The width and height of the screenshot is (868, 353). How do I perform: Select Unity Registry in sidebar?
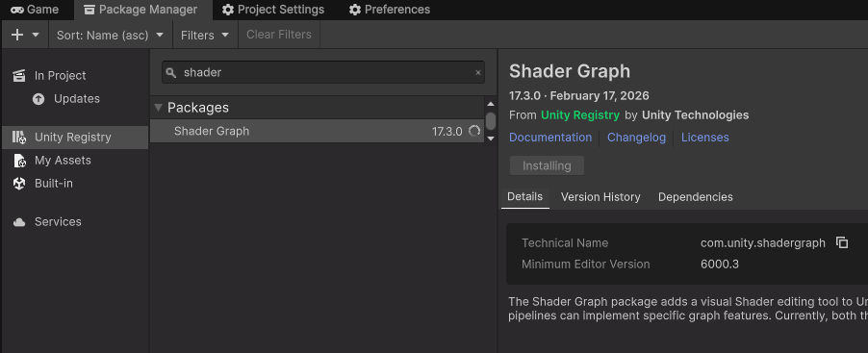pos(75,138)
